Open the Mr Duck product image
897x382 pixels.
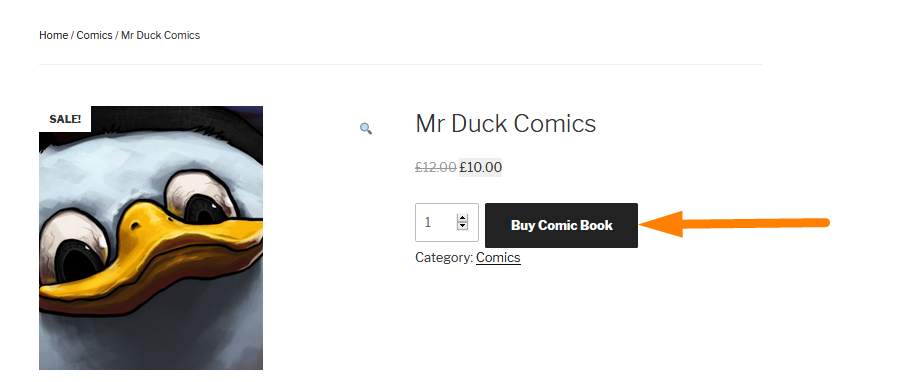151,238
